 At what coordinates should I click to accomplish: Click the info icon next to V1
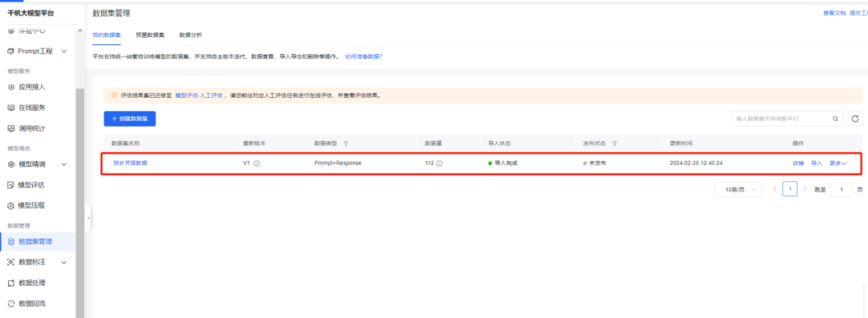[257, 164]
